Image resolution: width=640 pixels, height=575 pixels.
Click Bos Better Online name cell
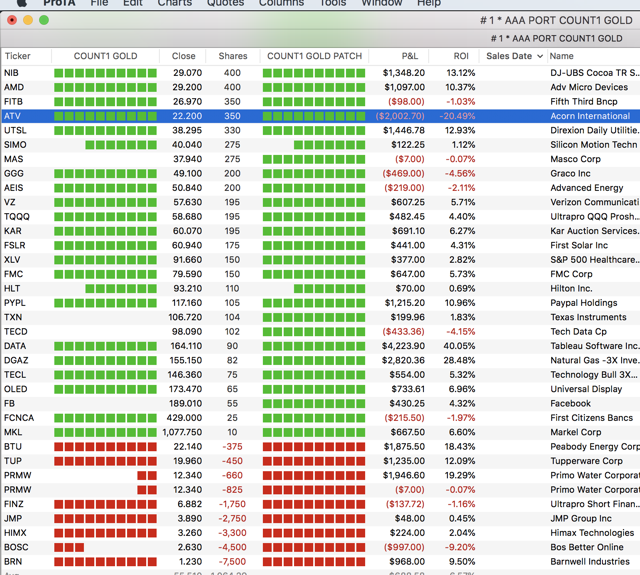click(587, 547)
